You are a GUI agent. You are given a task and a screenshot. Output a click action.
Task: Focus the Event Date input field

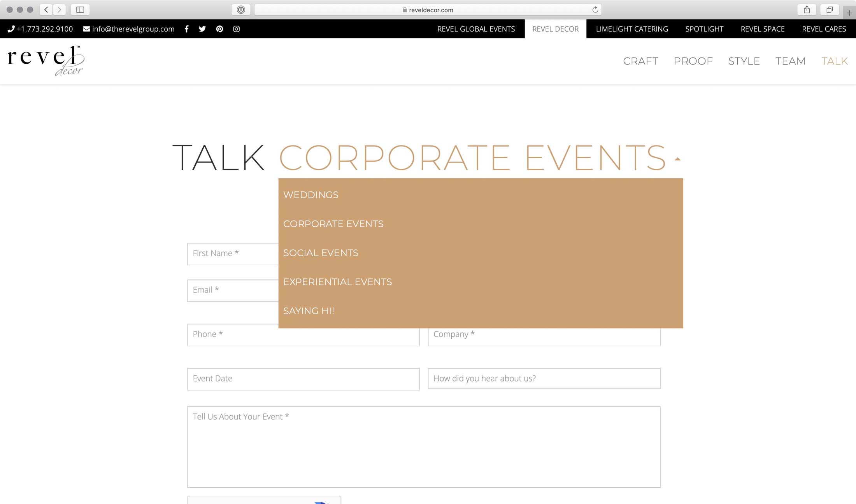(303, 379)
